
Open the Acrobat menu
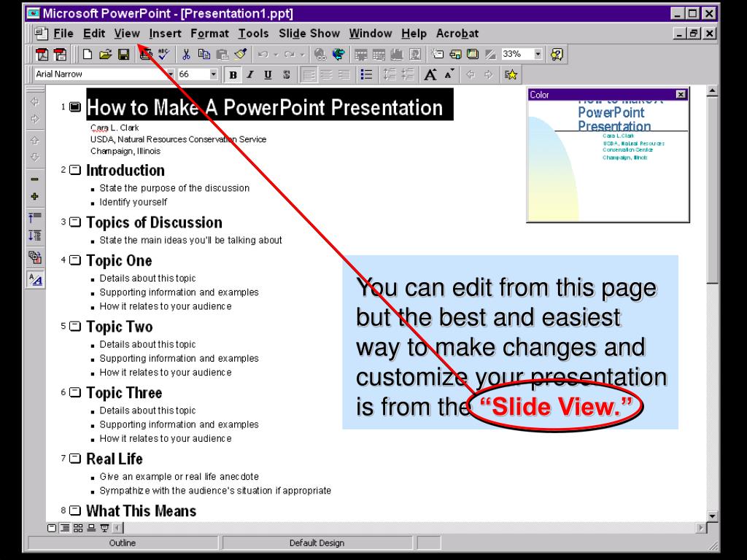[x=457, y=34]
